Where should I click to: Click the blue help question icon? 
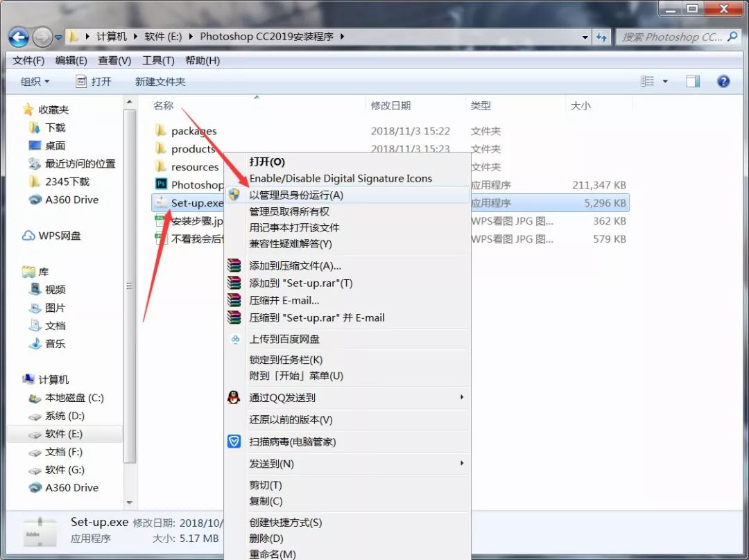(723, 82)
